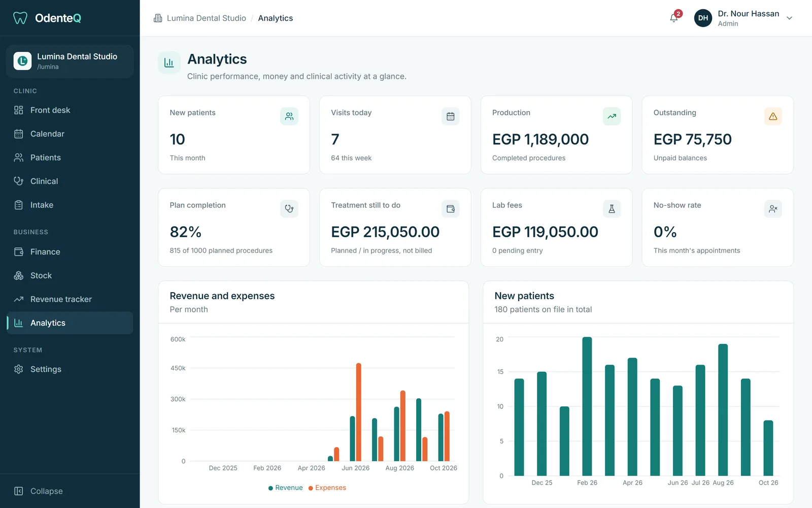Open Front desk in the sidebar
The image size is (812, 508).
[70, 110]
